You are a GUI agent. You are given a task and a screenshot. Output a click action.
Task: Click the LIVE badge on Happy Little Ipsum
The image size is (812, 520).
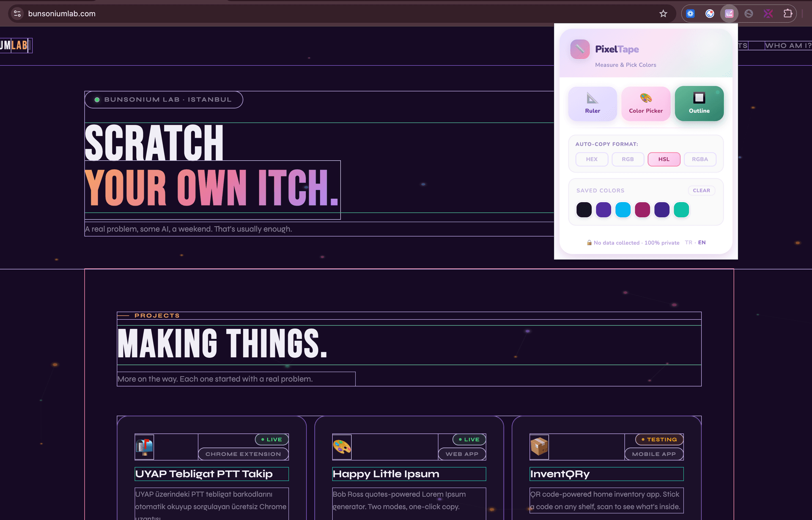[469, 440]
